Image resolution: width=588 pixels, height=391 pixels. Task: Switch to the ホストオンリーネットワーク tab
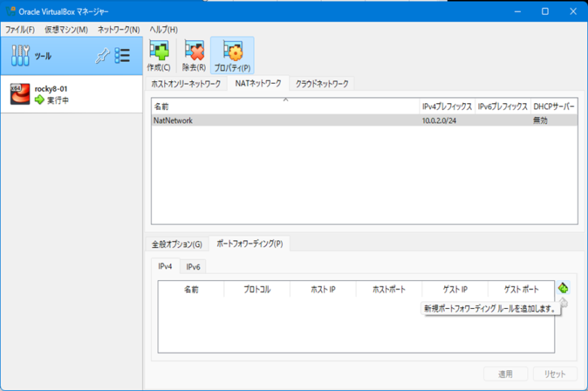pos(185,83)
